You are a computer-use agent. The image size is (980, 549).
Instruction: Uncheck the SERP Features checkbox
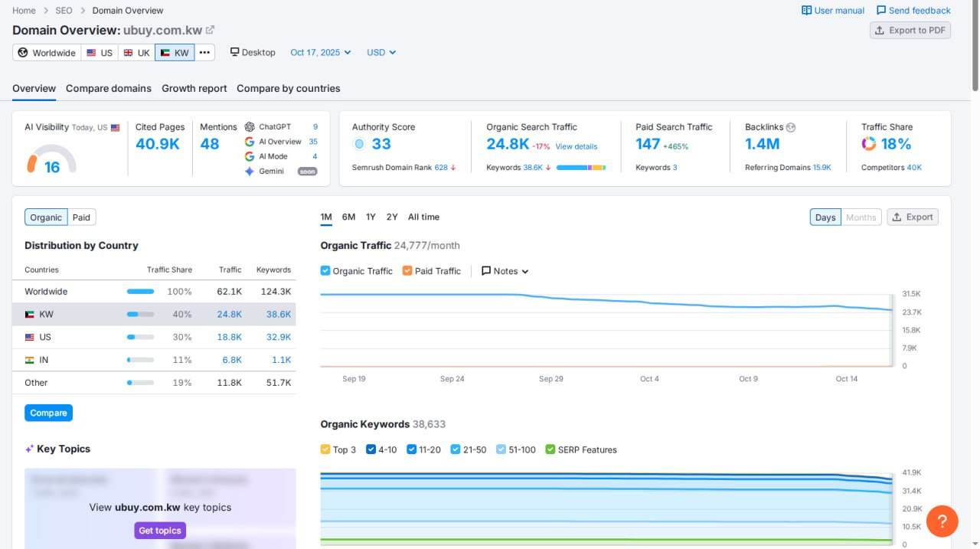pos(550,449)
